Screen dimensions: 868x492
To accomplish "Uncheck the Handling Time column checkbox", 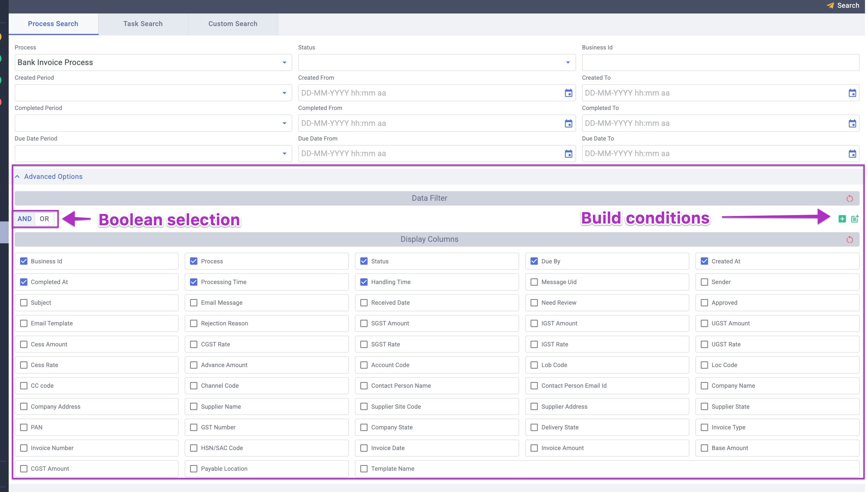I will pos(364,282).
